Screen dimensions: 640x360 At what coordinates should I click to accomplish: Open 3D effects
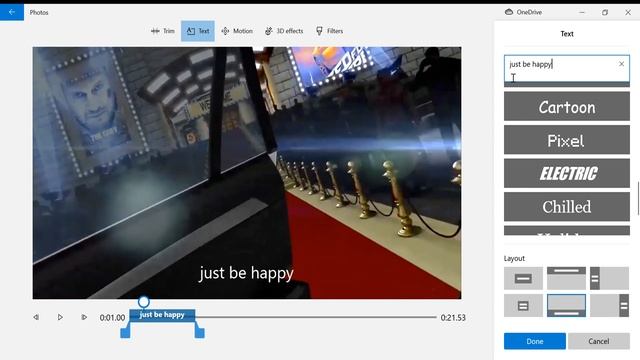(x=284, y=31)
